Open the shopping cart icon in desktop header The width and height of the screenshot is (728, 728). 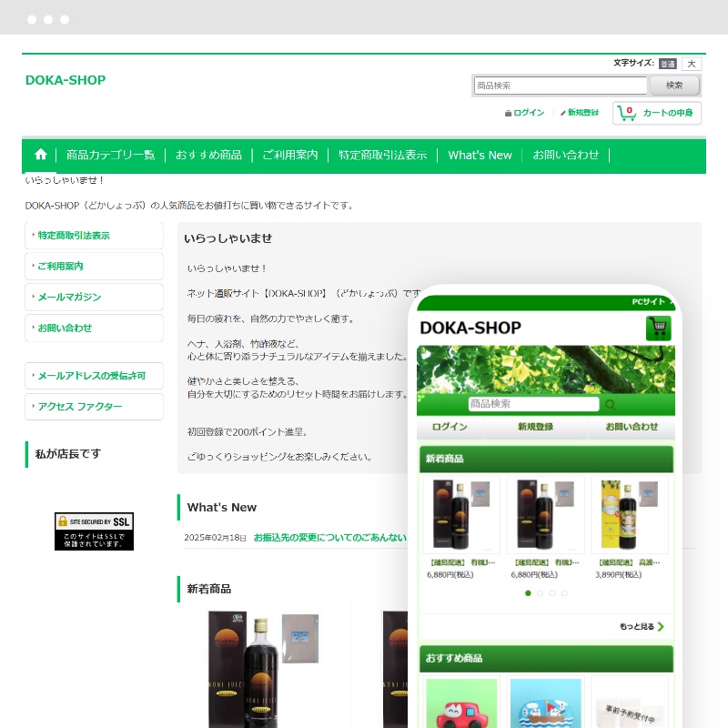(627, 113)
